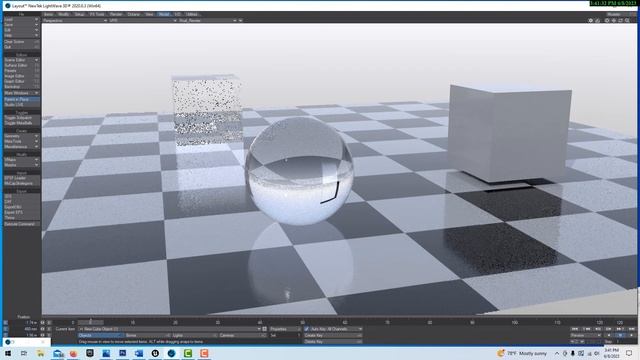Open the Save dropdown menu
Image resolution: width=640 pixels, height=360 pixels.
22,24
